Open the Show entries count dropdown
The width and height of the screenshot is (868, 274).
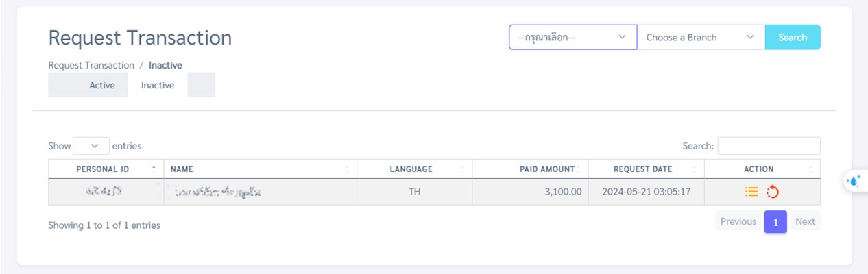[91, 146]
